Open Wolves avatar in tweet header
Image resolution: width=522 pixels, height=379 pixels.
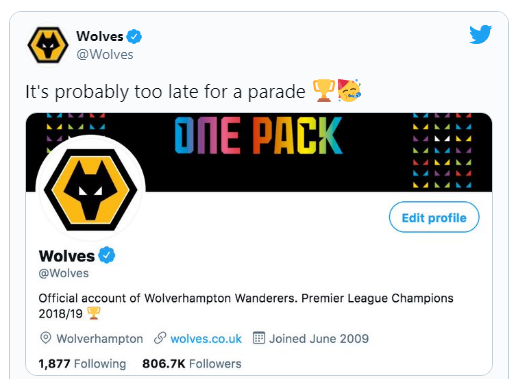(48, 45)
